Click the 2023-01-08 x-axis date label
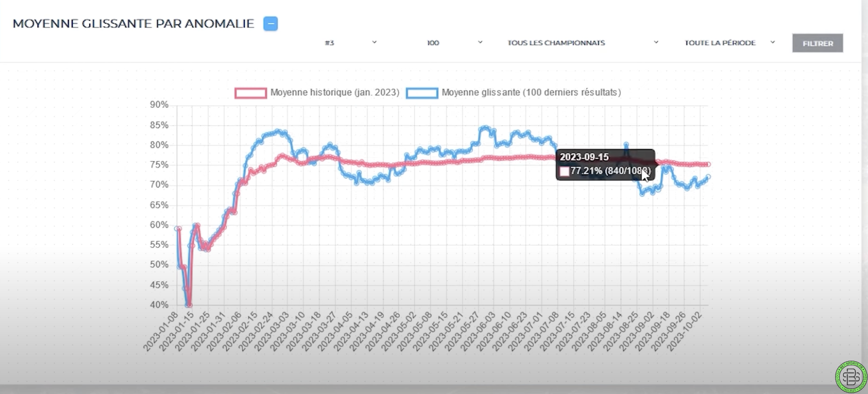Screen dimensions: 868x394 pos(161,332)
